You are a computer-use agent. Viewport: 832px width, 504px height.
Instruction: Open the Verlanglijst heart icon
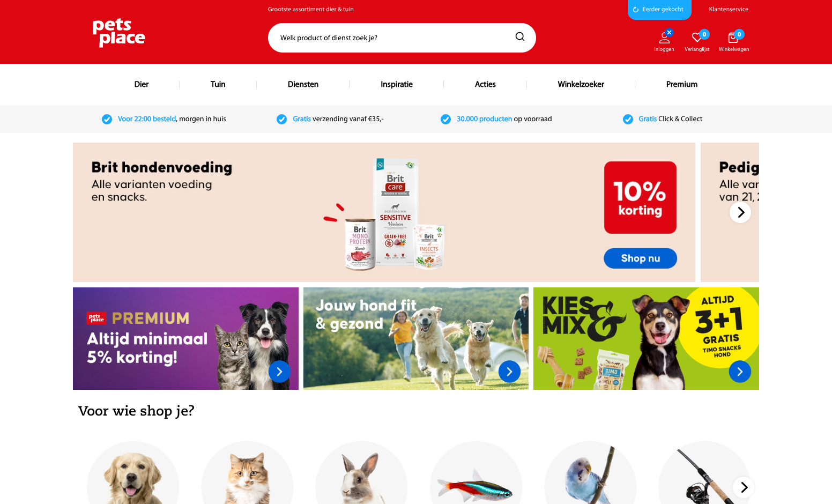pyautogui.click(x=697, y=37)
